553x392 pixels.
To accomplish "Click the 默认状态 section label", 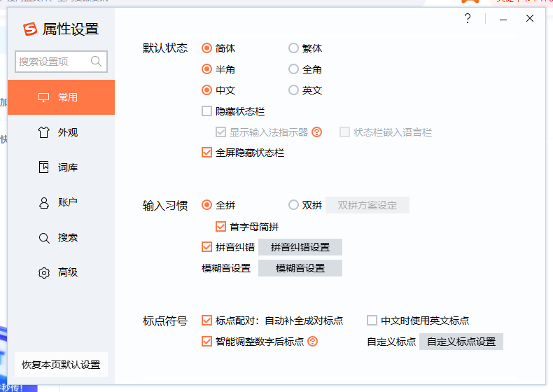I will [165, 48].
